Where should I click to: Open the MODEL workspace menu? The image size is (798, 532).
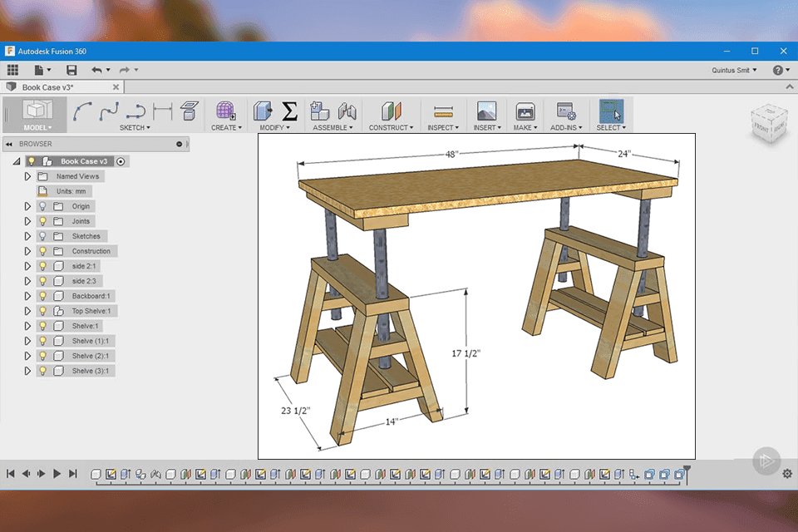coord(37,128)
